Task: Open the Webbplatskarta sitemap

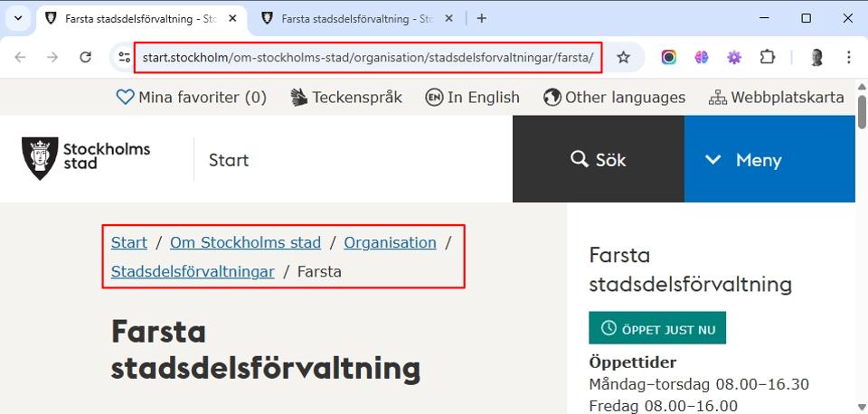Action: (x=776, y=97)
